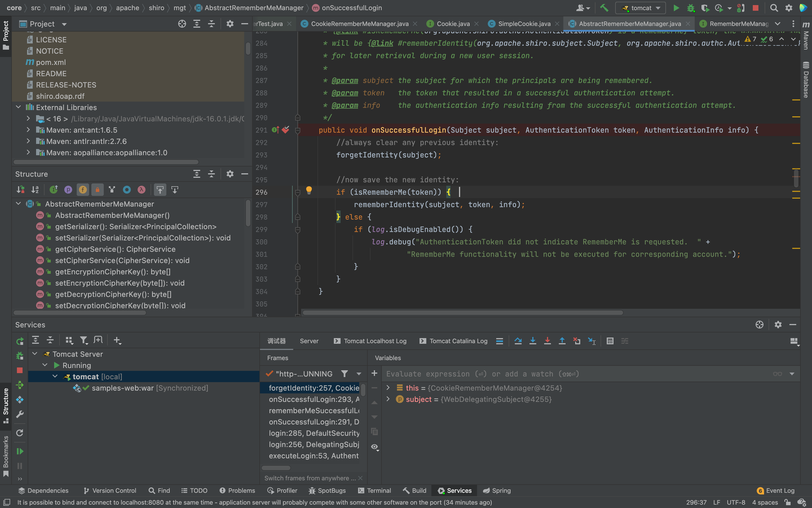Open tomcat run configuration dropdown
Viewport: 812px width, 508px height.
pos(641,8)
